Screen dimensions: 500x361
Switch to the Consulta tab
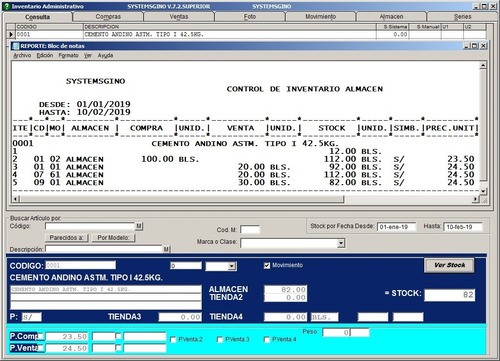pyautogui.click(x=37, y=17)
